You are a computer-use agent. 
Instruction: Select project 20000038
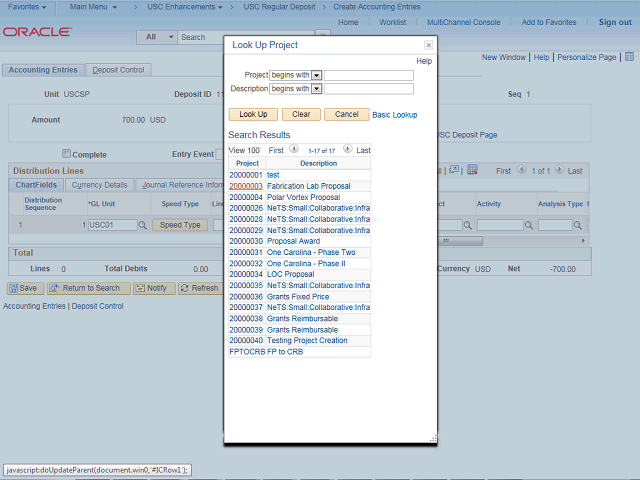tap(246, 318)
